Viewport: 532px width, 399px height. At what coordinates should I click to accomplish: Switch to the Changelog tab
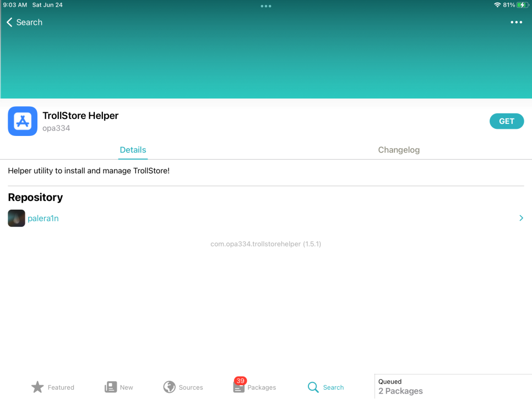click(399, 150)
